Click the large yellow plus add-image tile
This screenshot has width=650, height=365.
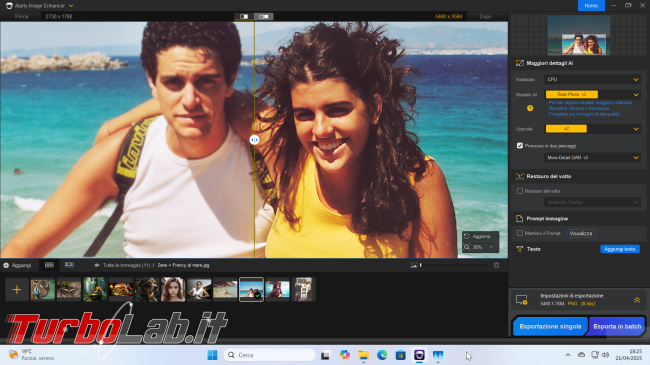click(17, 289)
